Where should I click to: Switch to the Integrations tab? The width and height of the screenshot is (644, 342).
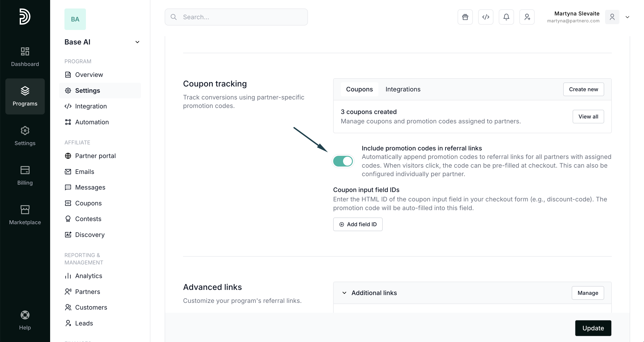[403, 89]
